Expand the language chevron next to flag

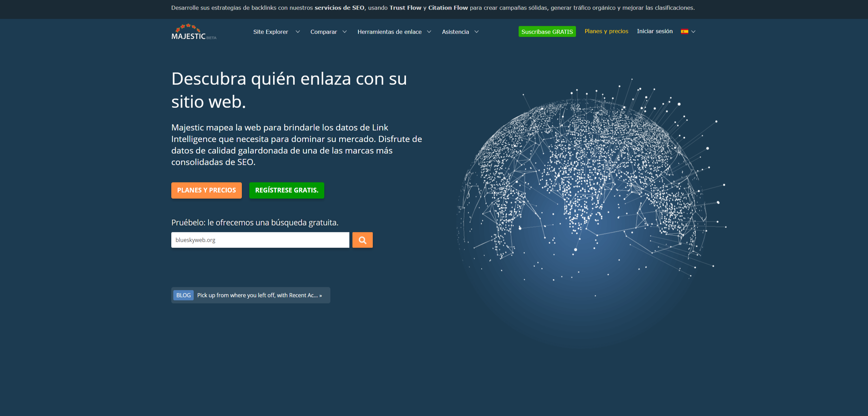tap(693, 32)
